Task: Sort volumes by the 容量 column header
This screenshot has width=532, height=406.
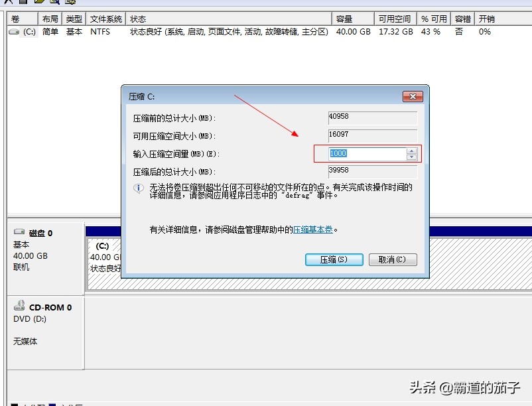Action: point(344,18)
